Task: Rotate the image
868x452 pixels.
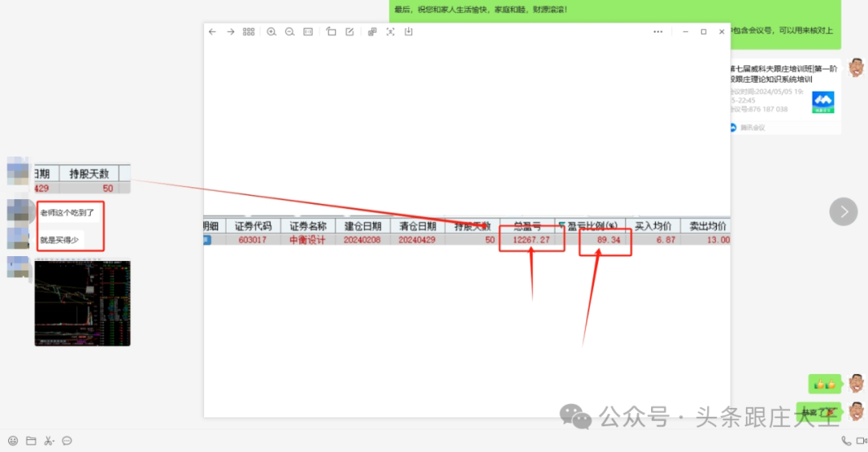Action: coord(331,32)
